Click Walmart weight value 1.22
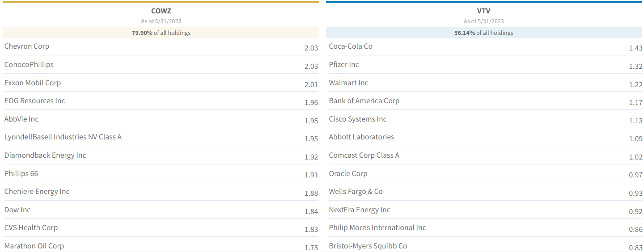The image size is (644, 252). [x=636, y=85]
